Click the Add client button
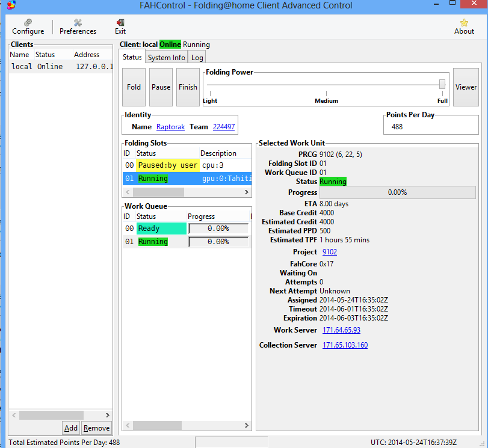The image size is (488, 448). (70, 428)
